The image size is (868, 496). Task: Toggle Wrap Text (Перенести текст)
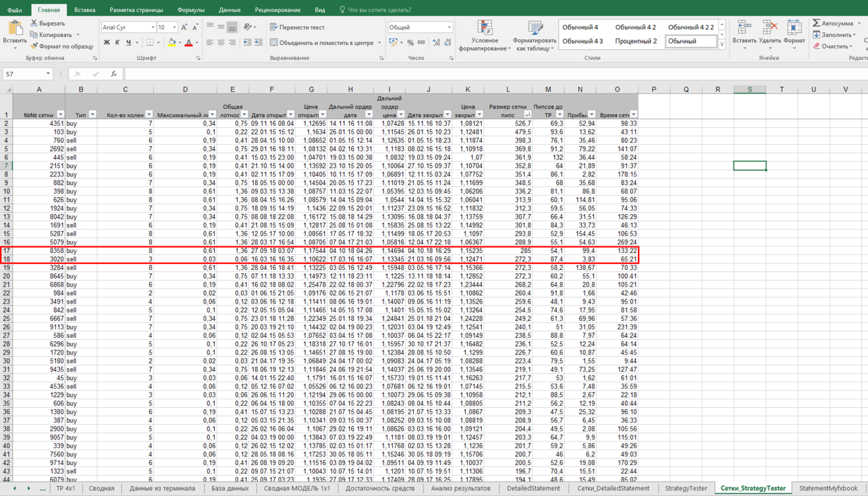[x=297, y=27]
